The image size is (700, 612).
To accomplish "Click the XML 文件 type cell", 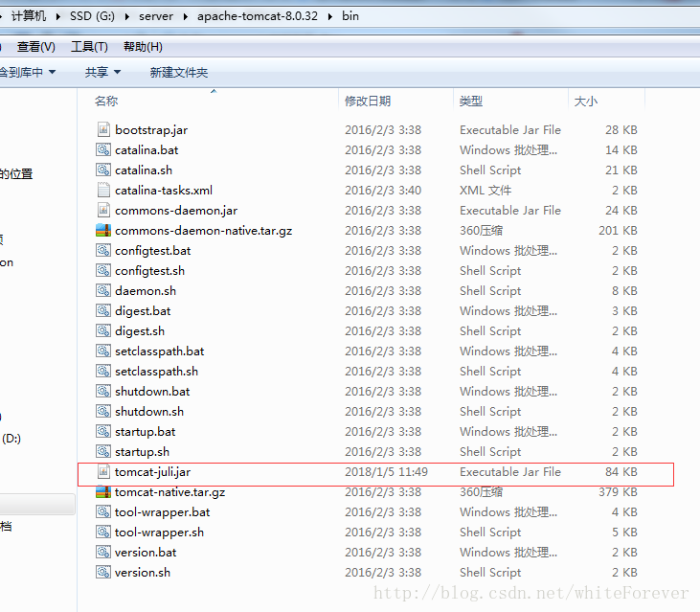I will click(x=485, y=191).
